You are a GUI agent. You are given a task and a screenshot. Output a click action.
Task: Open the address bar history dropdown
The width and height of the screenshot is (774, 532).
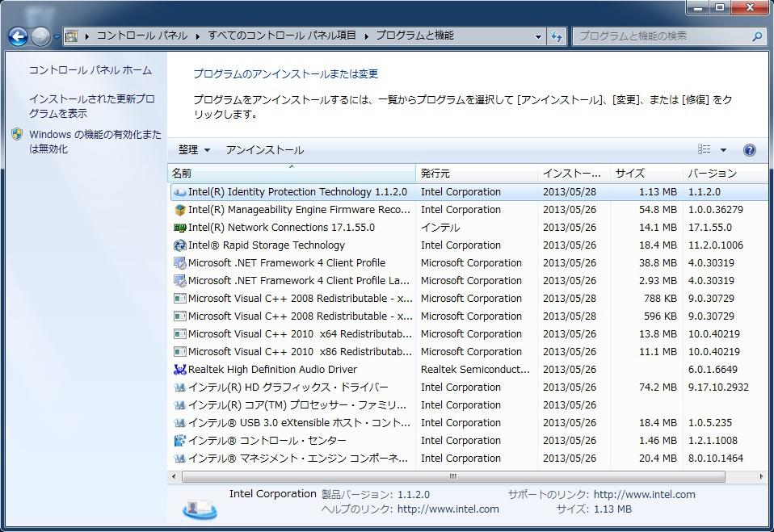pyautogui.click(x=538, y=36)
